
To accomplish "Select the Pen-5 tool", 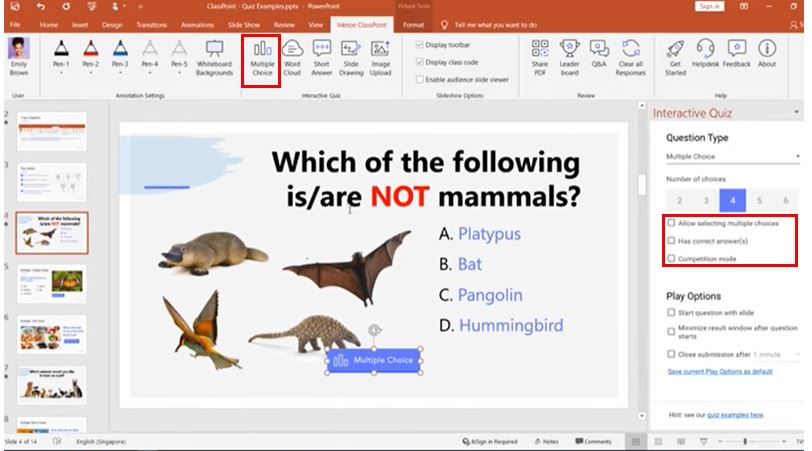I will (x=179, y=54).
